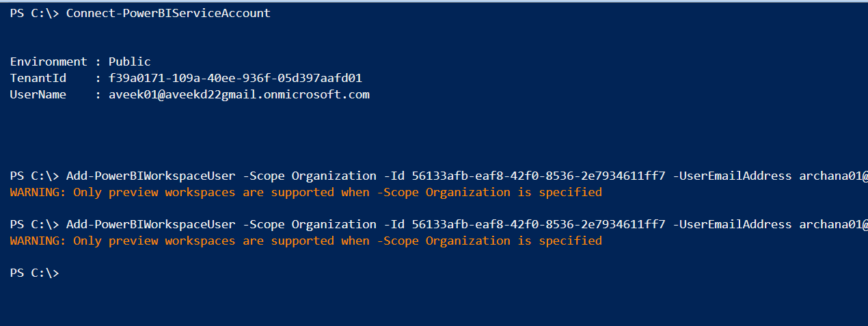Click the Connect-PowerBIServiceAccount command text
The height and width of the screenshot is (326, 868).
click(x=168, y=14)
